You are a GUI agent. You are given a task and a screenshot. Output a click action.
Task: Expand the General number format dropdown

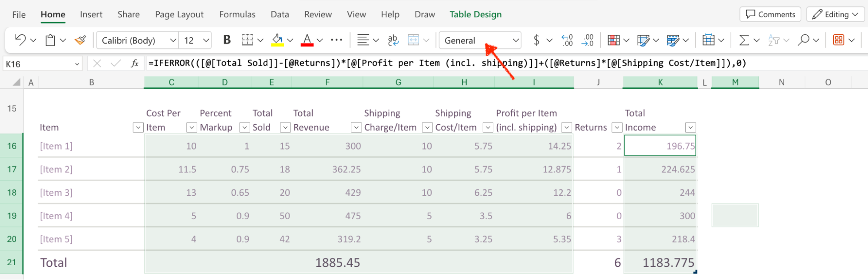pos(515,40)
